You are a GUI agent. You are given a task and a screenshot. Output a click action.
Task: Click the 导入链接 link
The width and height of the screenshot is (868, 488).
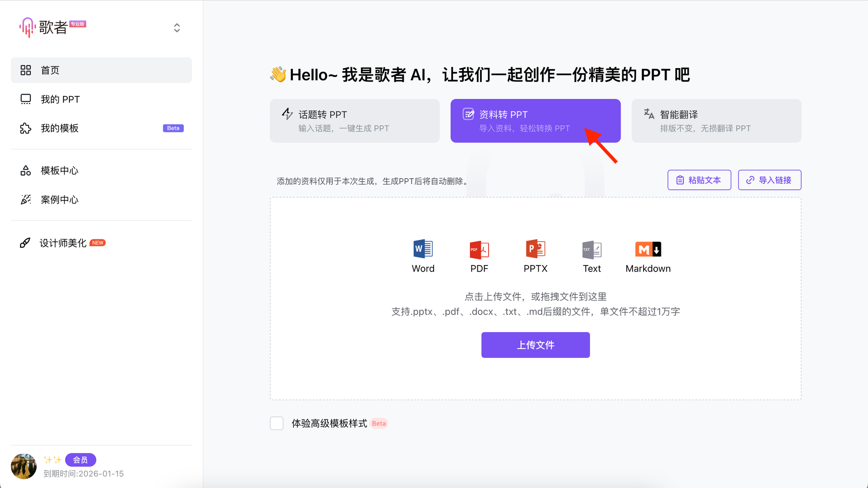point(769,180)
